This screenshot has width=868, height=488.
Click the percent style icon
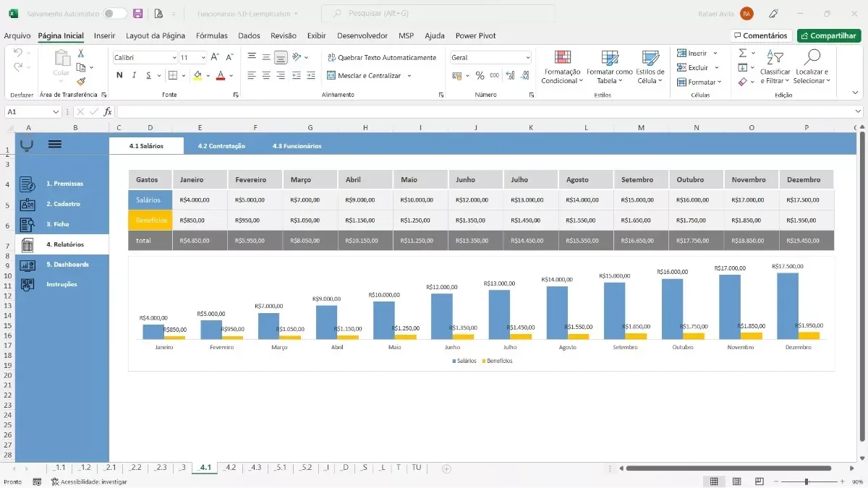[480, 75]
